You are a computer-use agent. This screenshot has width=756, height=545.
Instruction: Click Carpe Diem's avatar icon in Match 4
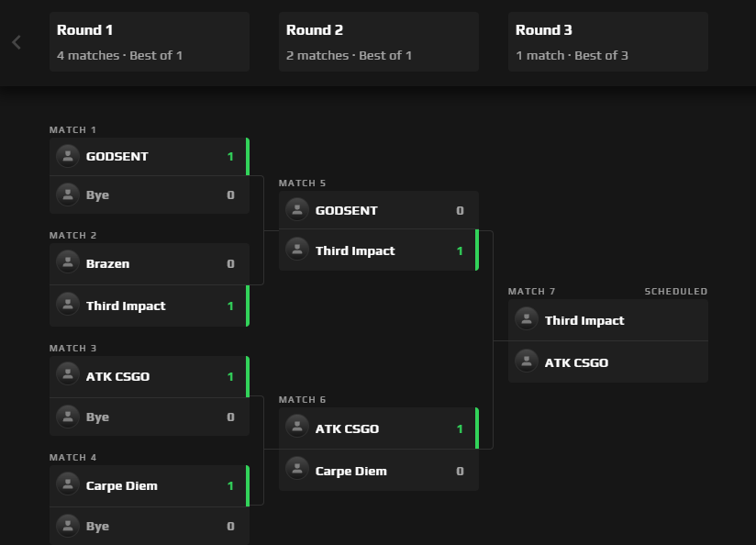[67, 485]
